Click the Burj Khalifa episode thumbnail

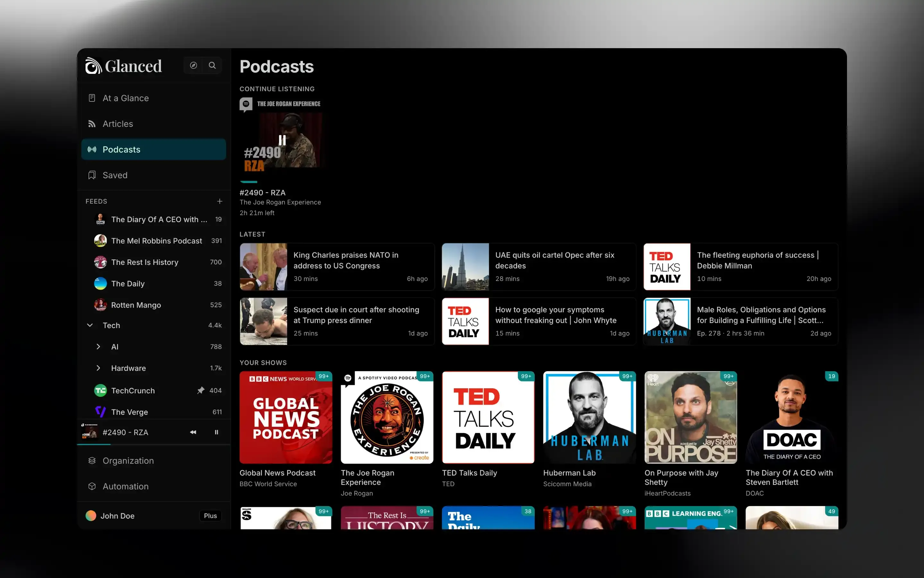466,267
